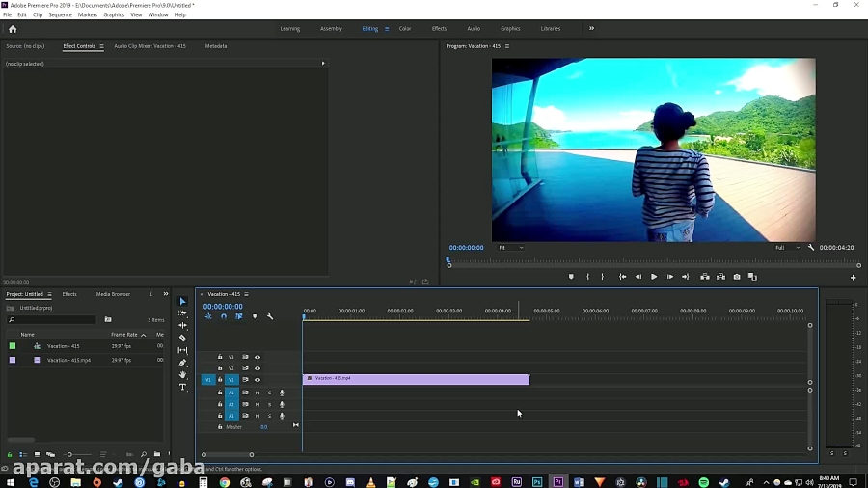Go to In point in Program monitor
Viewport: 868px width, 488px height.
click(x=623, y=277)
